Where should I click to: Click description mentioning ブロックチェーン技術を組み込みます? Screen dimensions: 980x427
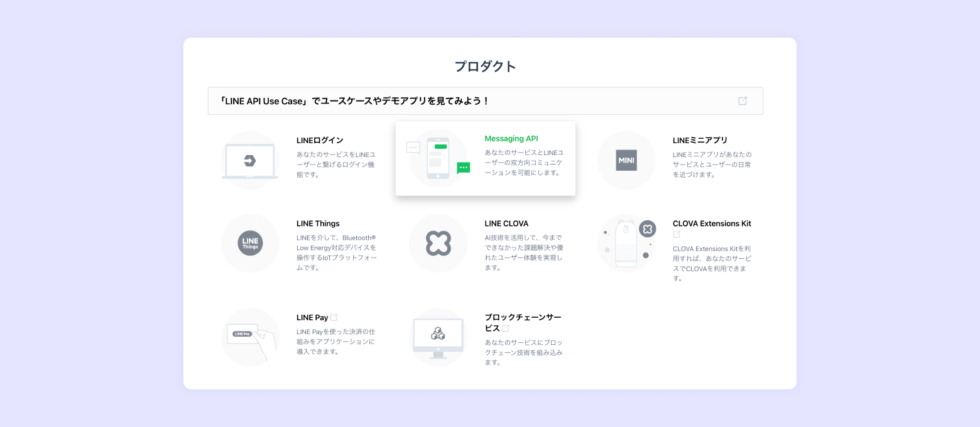(525, 352)
